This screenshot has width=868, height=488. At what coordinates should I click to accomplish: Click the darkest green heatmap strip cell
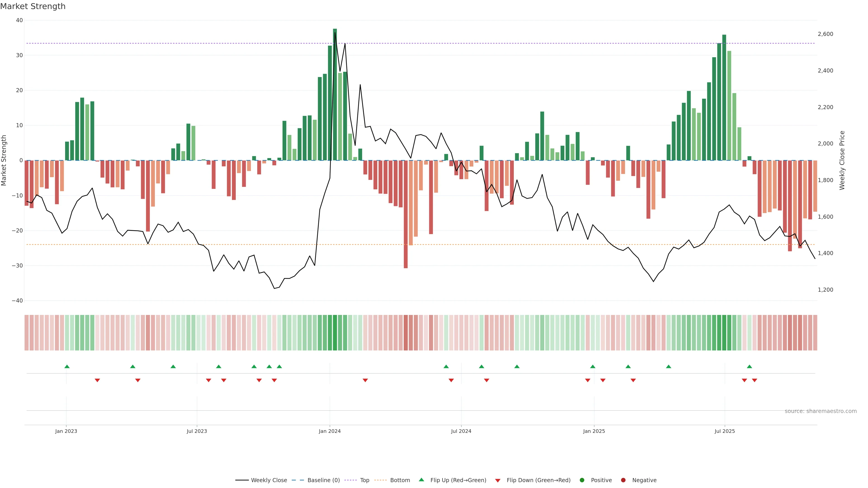tap(335, 333)
